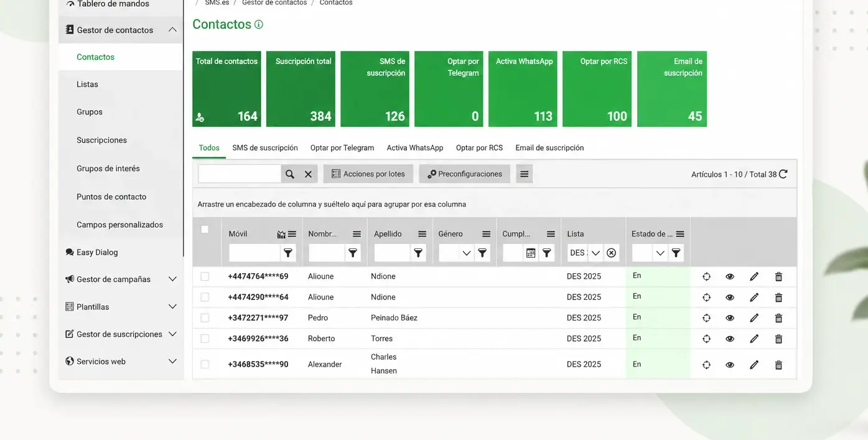Viewport: 868px width, 440px height.
Task: Click the Nombre column filter funnel
Action: (353, 253)
